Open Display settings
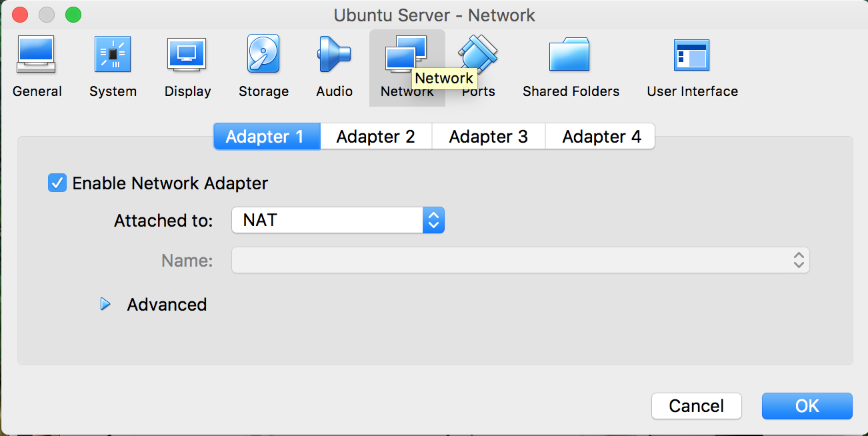 (x=187, y=63)
